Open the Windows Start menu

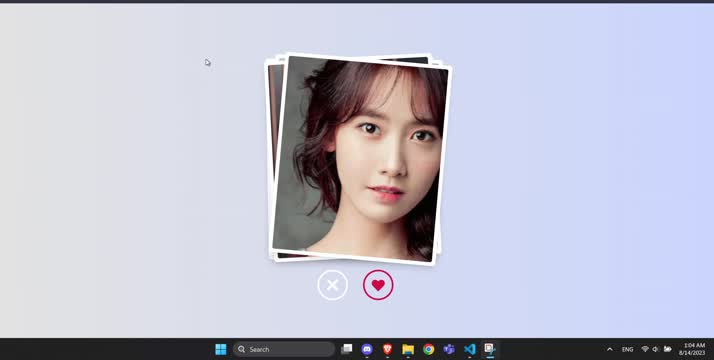(221, 349)
